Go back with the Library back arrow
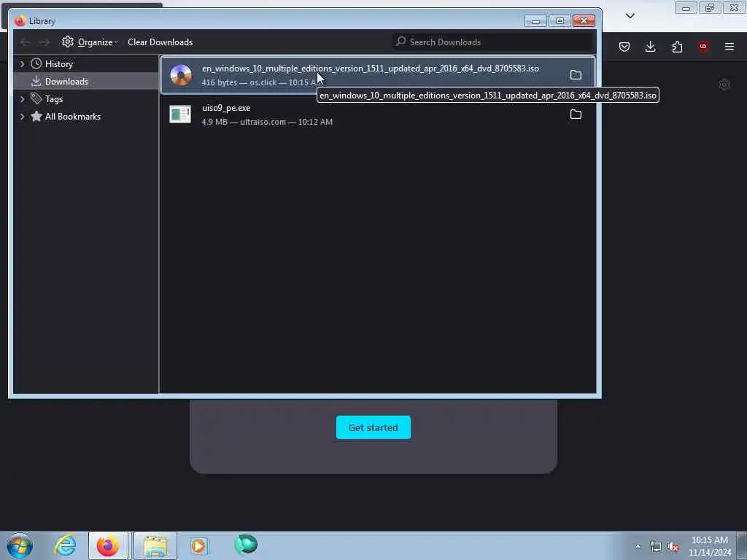Screen dimensions: 747x560 point(25,42)
